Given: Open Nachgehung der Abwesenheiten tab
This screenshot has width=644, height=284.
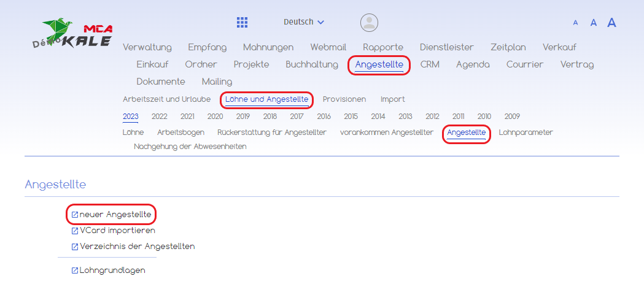Looking at the screenshot, I should pyautogui.click(x=190, y=147).
